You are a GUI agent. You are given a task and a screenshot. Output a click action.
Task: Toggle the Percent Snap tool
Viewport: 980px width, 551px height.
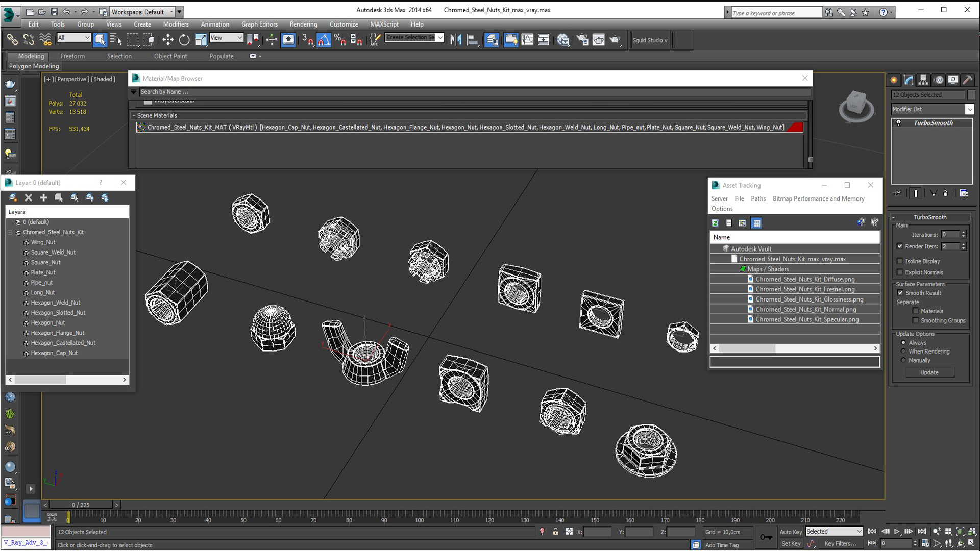(340, 40)
